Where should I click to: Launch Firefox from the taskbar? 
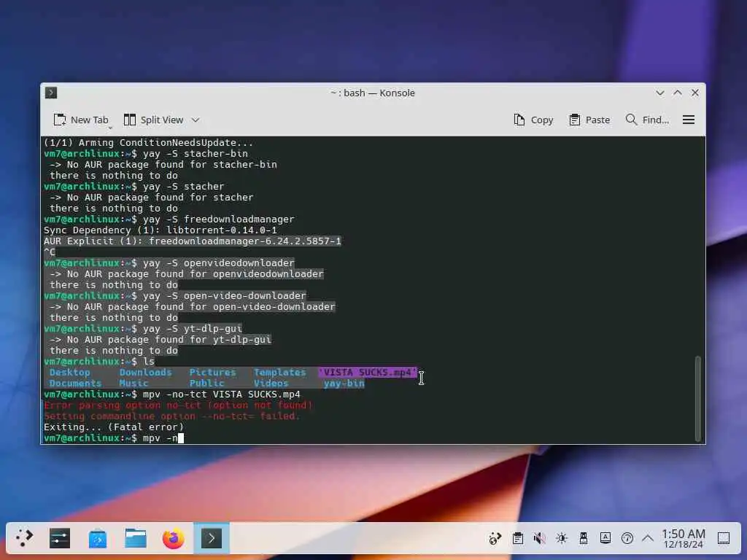173,538
